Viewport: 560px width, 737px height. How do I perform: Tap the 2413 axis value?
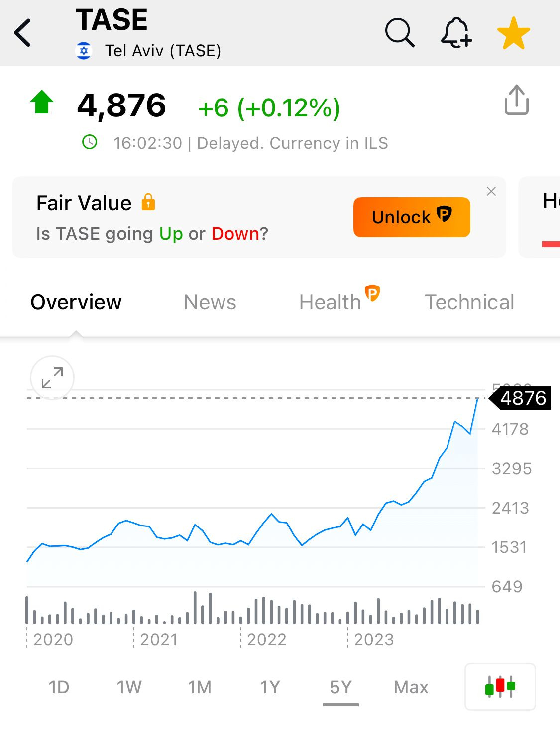click(510, 508)
